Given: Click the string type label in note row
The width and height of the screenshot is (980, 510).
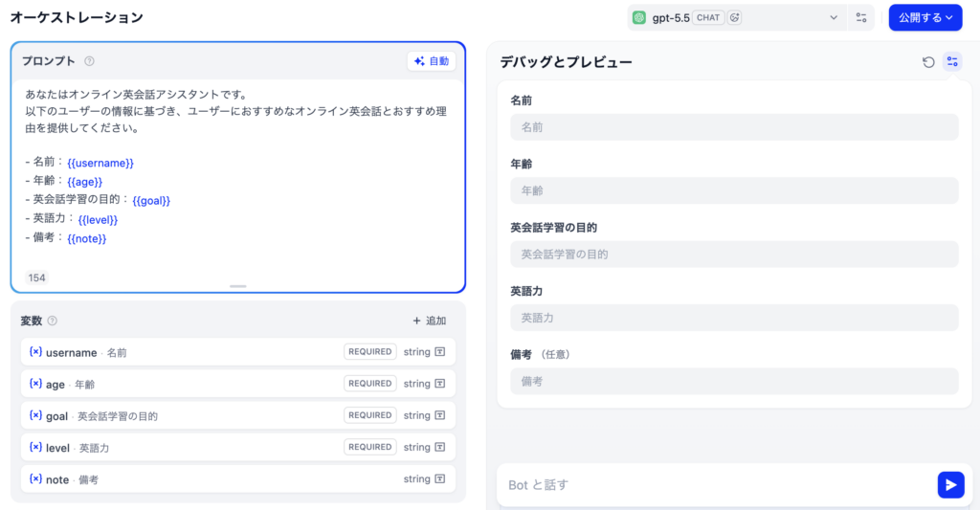Looking at the screenshot, I should coord(417,478).
